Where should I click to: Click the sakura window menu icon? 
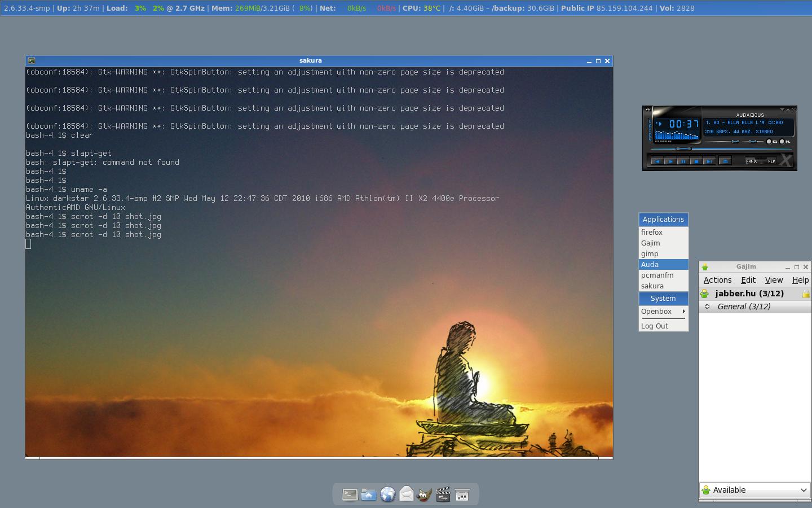coord(32,60)
